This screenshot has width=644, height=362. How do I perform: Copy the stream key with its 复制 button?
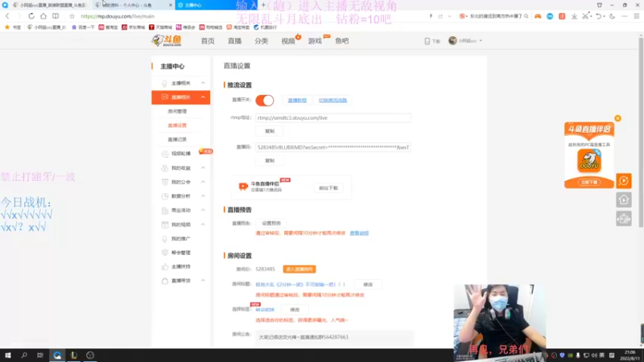pyautogui.click(x=270, y=161)
